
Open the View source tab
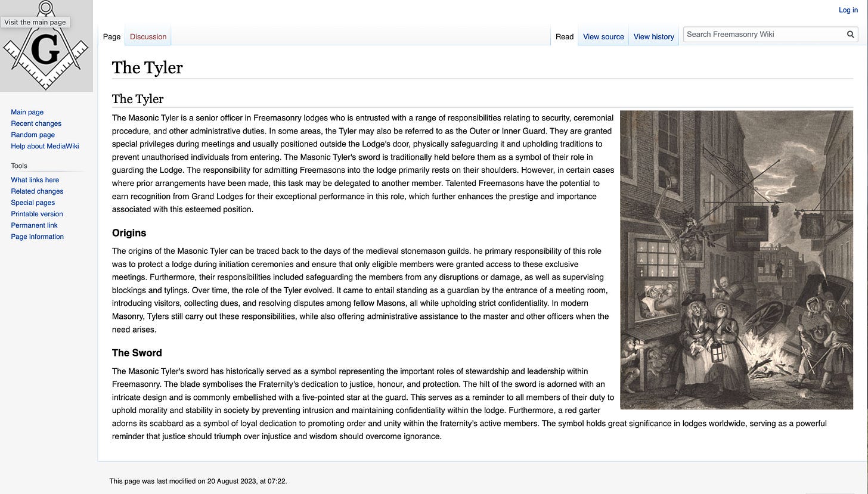tap(603, 36)
